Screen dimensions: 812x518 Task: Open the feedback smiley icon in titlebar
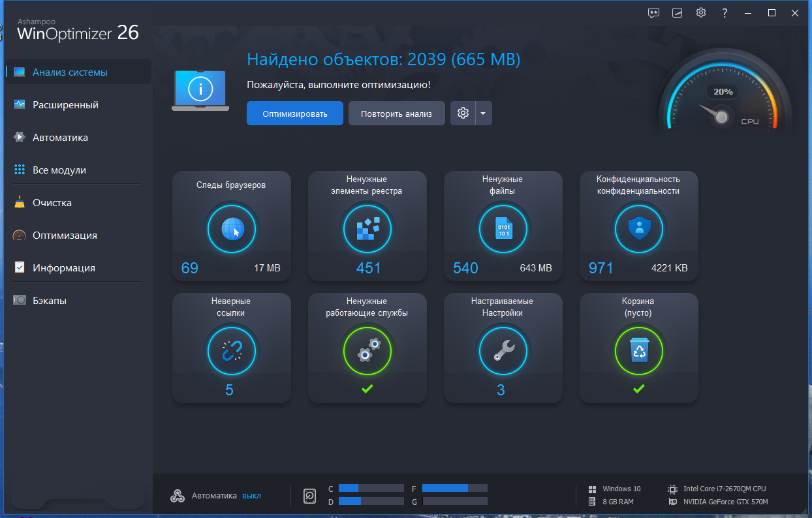tap(653, 12)
